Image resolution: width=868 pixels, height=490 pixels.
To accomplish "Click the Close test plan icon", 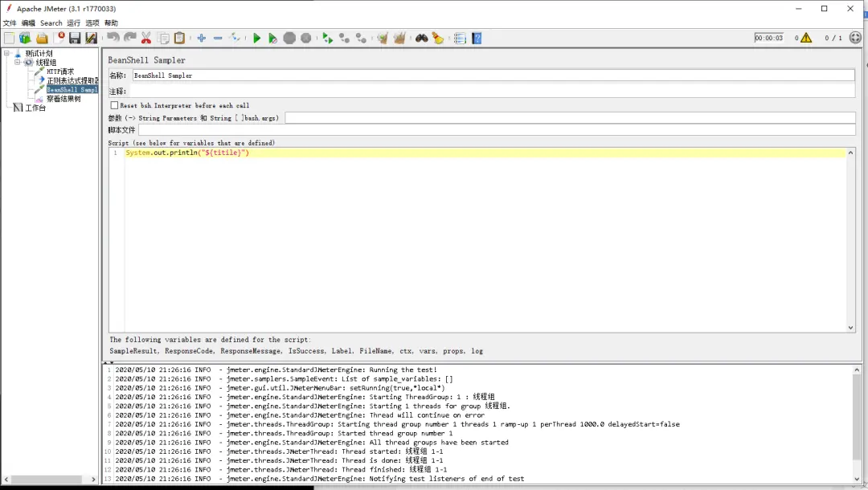I will [59, 39].
